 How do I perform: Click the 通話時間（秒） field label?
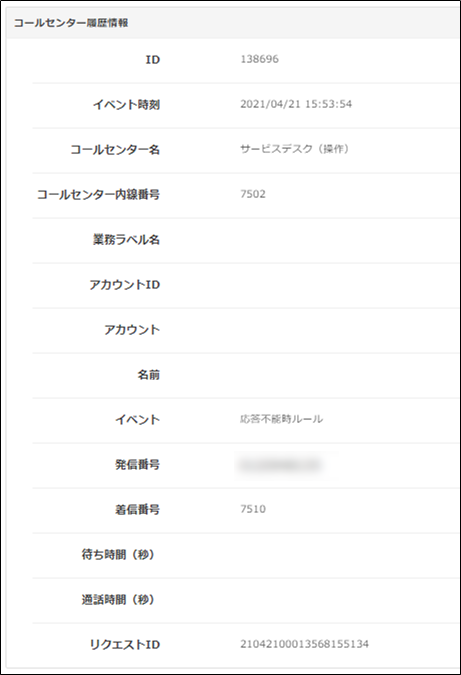point(118,599)
